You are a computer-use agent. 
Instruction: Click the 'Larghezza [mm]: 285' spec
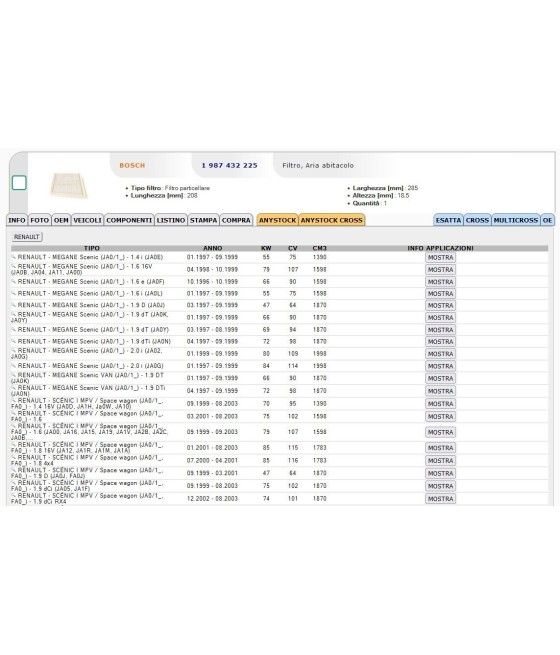(385, 188)
